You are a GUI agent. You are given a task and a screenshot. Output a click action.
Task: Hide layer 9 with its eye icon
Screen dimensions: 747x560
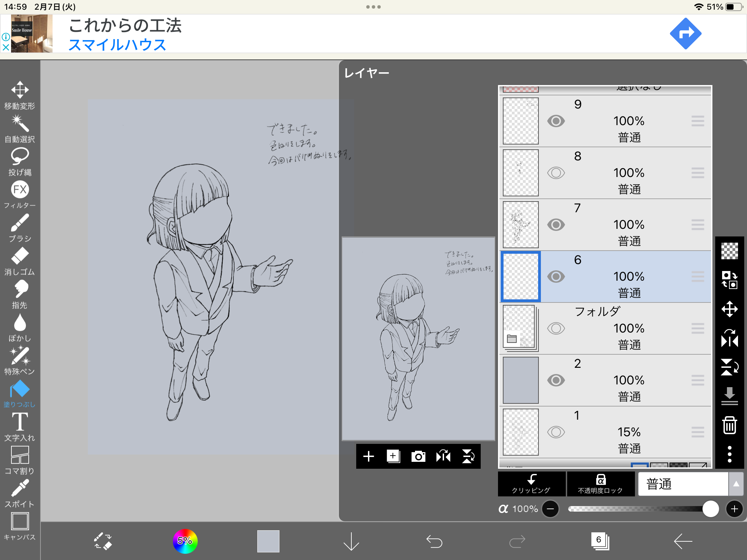(x=556, y=121)
